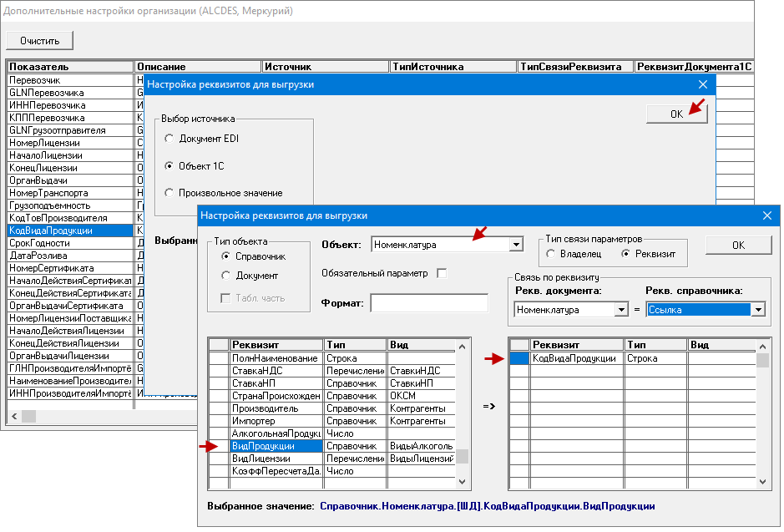This screenshot has width=784, height=532.
Task: Select ДатаРозлива row in main table
Action: pyautogui.click(x=70, y=256)
